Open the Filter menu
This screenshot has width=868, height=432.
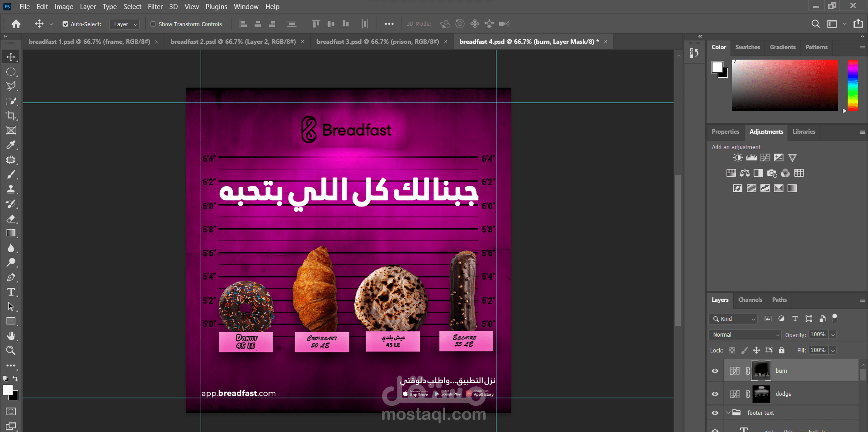point(155,7)
